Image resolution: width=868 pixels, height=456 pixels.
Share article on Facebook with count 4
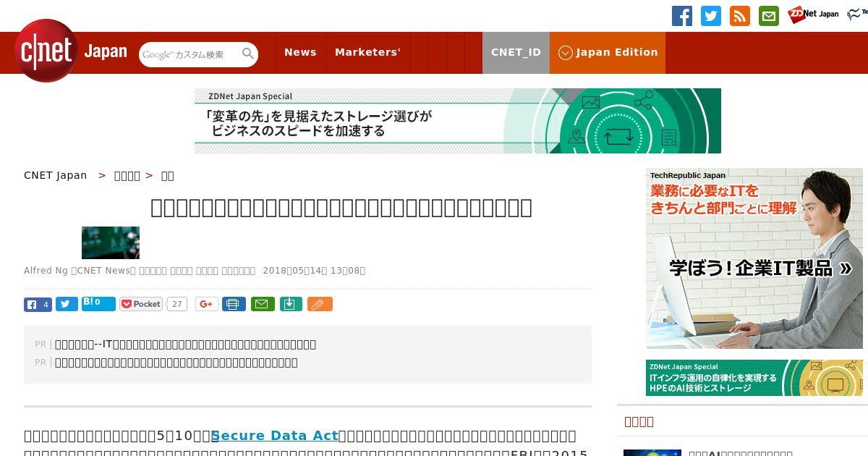coord(38,305)
